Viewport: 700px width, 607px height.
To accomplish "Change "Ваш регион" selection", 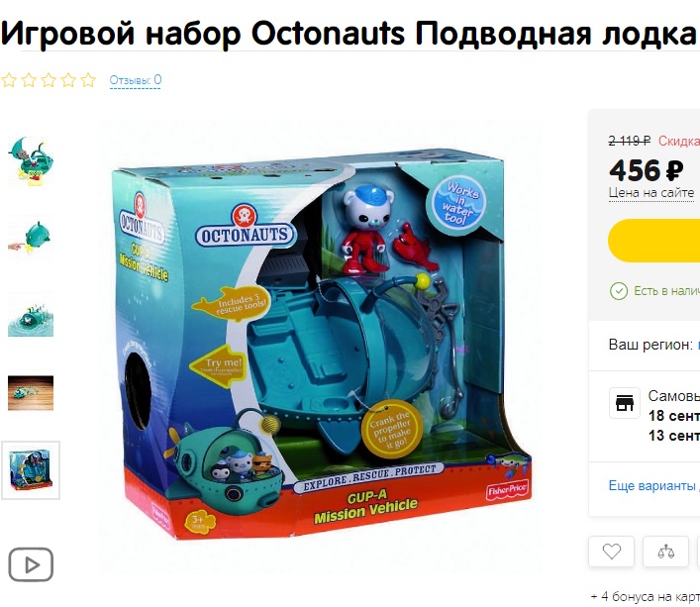I will tap(699, 345).
